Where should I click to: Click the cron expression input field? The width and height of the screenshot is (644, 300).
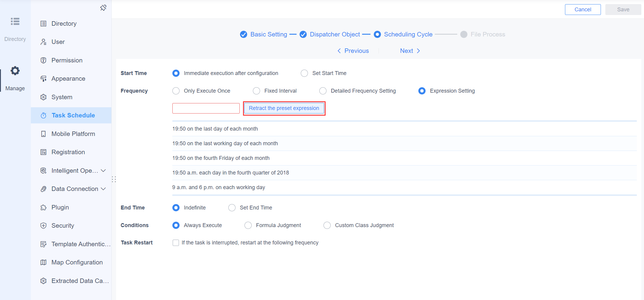[x=206, y=108]
